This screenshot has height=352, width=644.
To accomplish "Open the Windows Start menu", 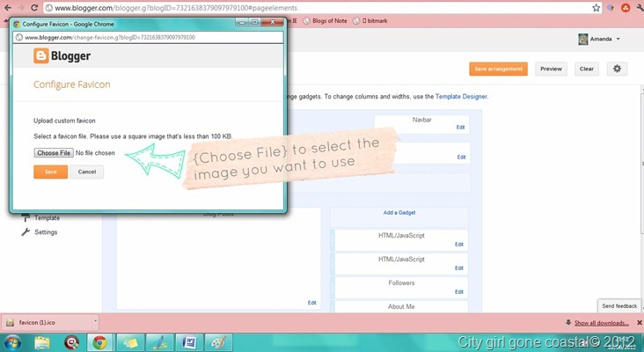I will 12,342.
